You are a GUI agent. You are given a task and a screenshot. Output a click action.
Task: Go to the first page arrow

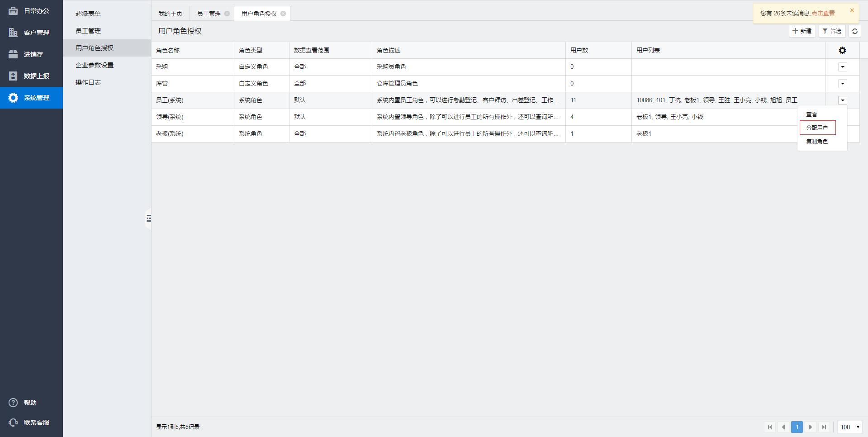pyautogui.click(x=770, y=427)
